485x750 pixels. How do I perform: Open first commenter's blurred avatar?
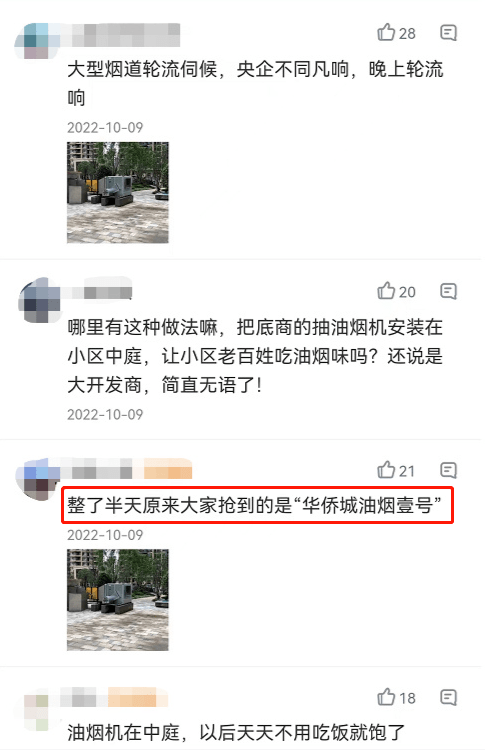36,40
